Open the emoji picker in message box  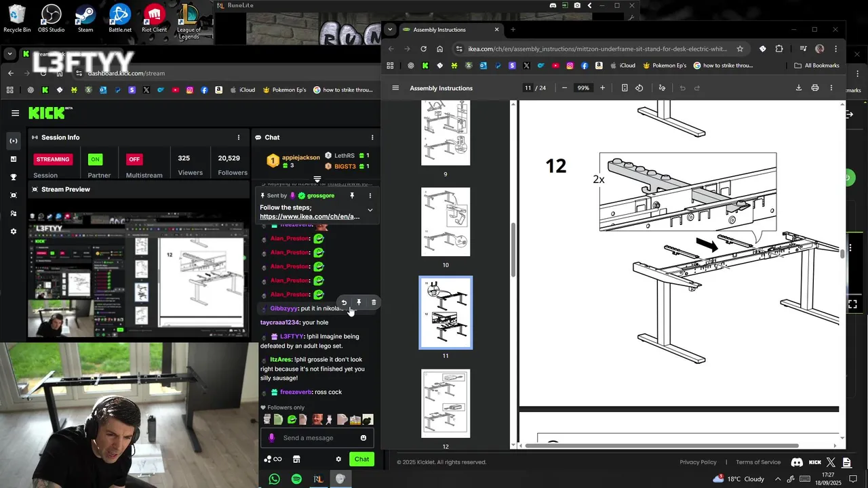[363, 438]
